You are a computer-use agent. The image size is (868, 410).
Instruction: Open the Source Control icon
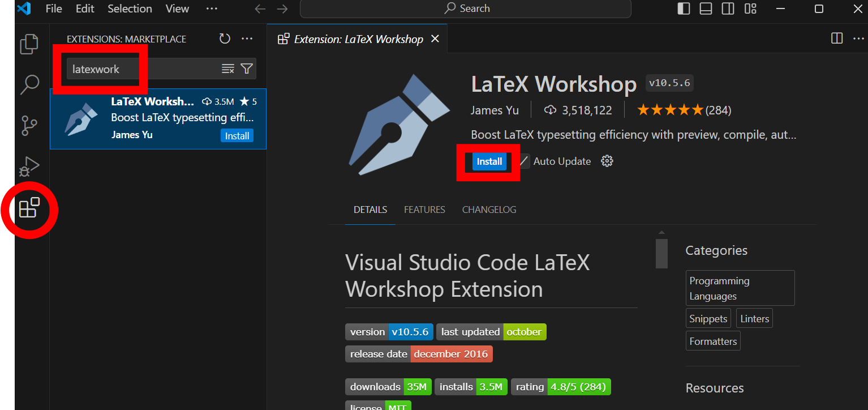coord(29,126)
